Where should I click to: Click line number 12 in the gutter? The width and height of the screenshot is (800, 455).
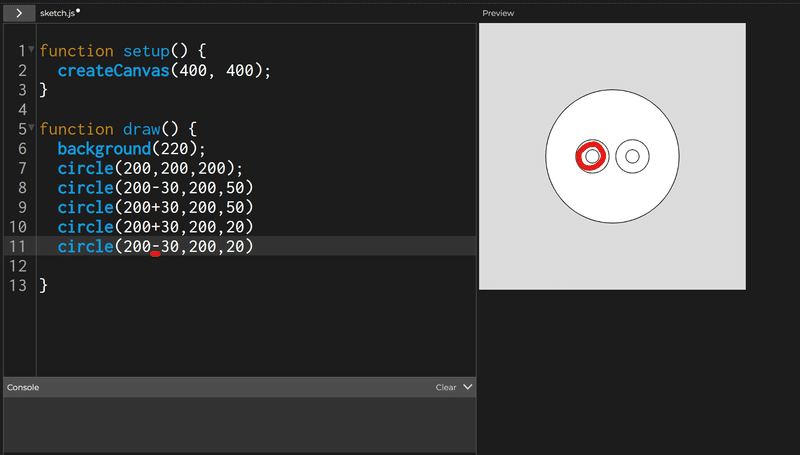point(18,266)
